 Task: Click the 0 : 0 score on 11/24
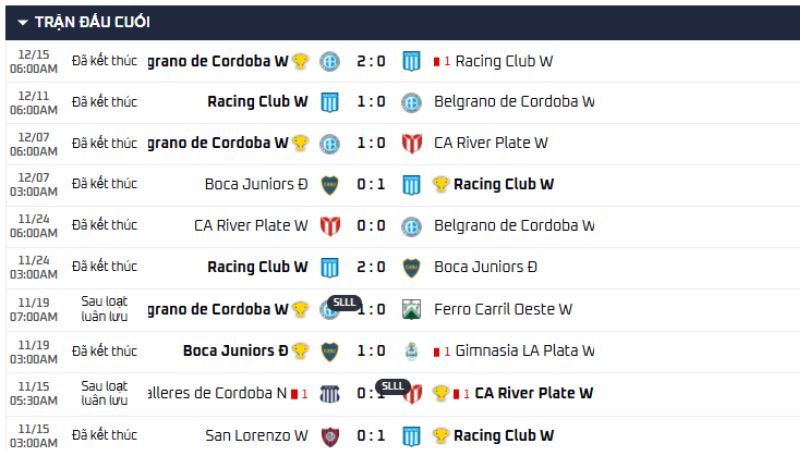(370, 226)
